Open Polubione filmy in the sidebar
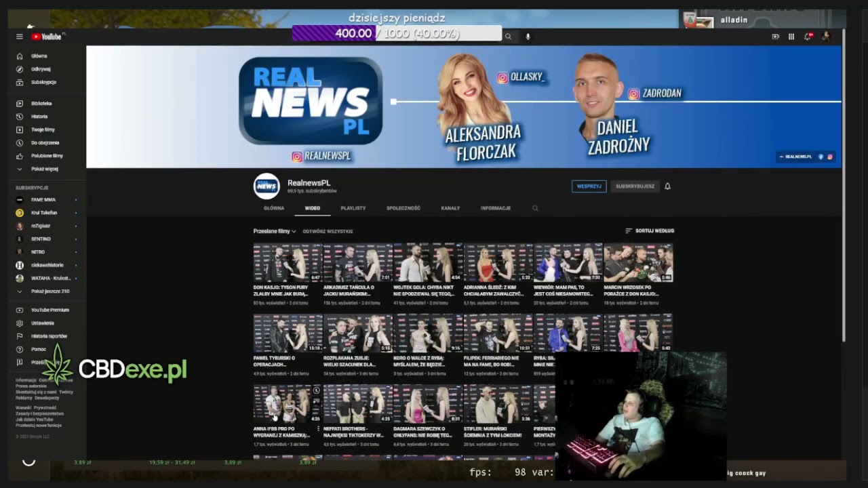 [47, 156]
